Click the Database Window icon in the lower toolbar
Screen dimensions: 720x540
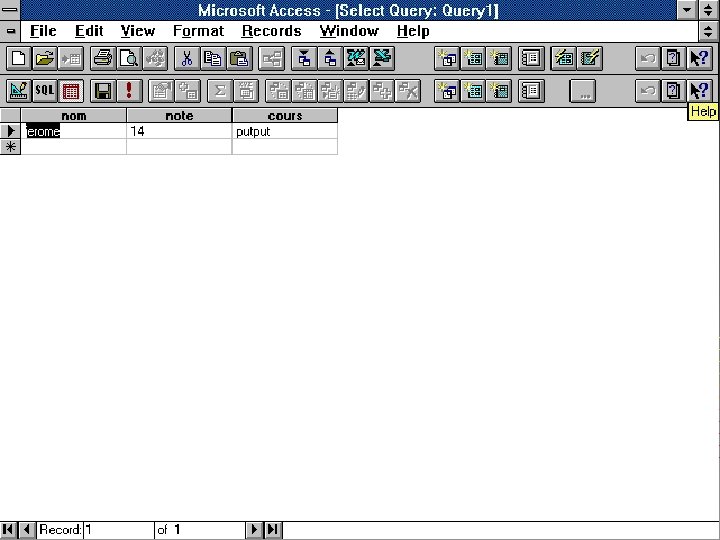pyautogui.click(x=531, y=91)
